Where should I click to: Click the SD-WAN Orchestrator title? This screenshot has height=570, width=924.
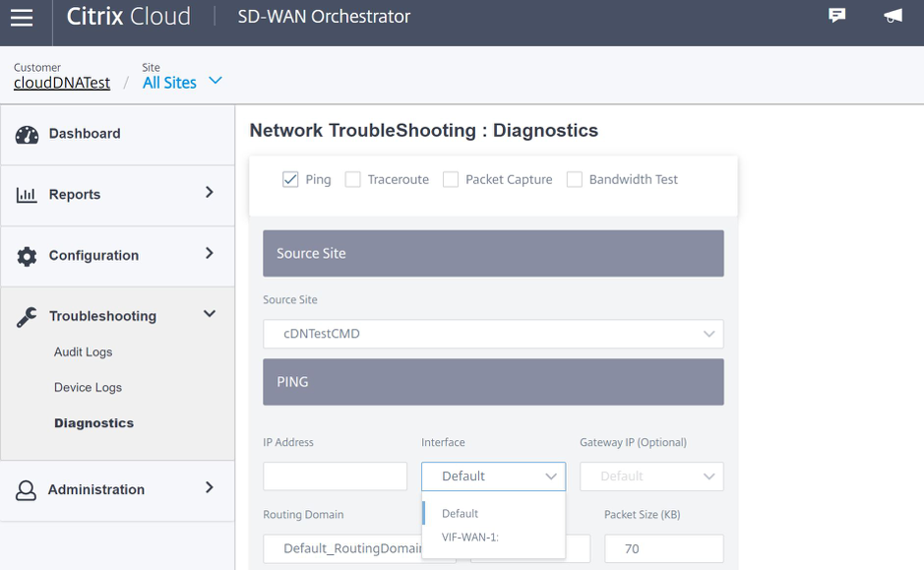[x=324, y=17]
